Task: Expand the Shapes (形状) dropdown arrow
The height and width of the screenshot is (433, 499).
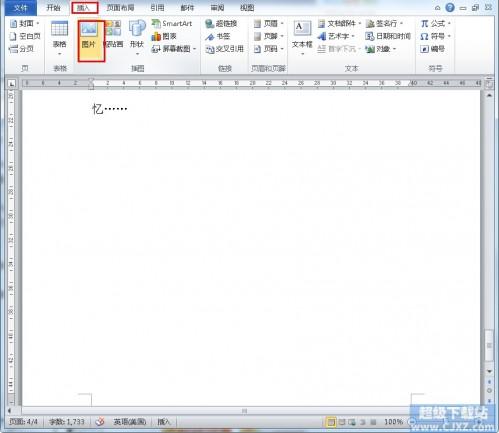Action: (x=137, y=54)
